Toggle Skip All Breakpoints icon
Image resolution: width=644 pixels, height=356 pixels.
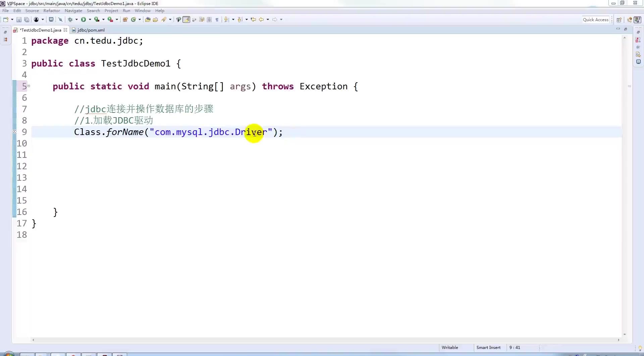pos(60,19)
